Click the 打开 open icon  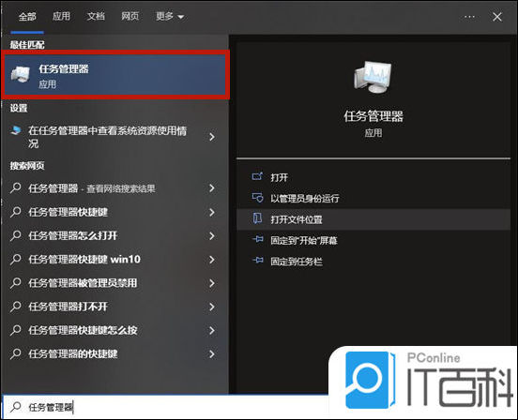[x=258, y=177]
